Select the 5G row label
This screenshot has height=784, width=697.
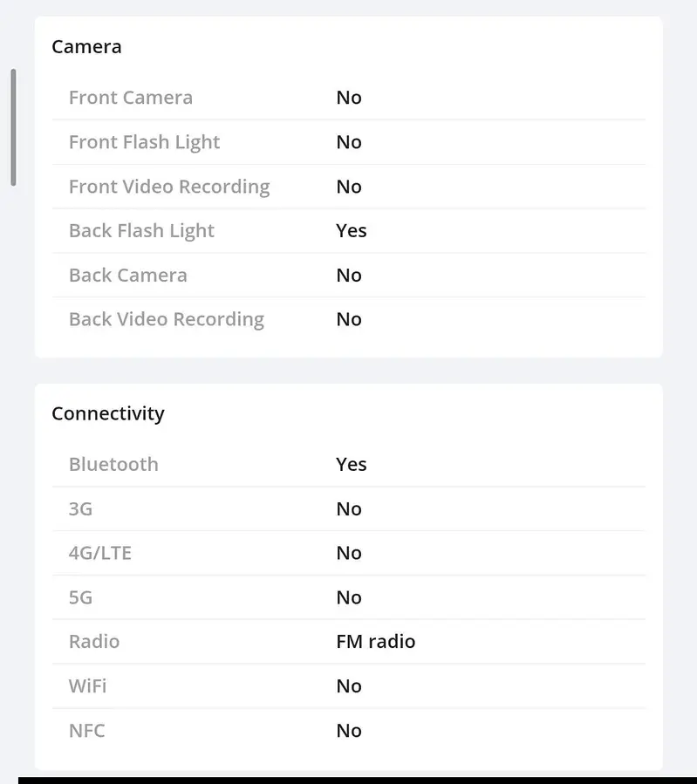click(x=80, y=597)
